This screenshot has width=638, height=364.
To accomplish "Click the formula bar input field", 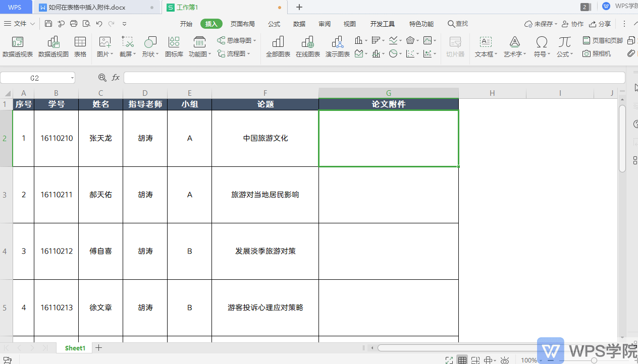I will (x=374, y=78).
